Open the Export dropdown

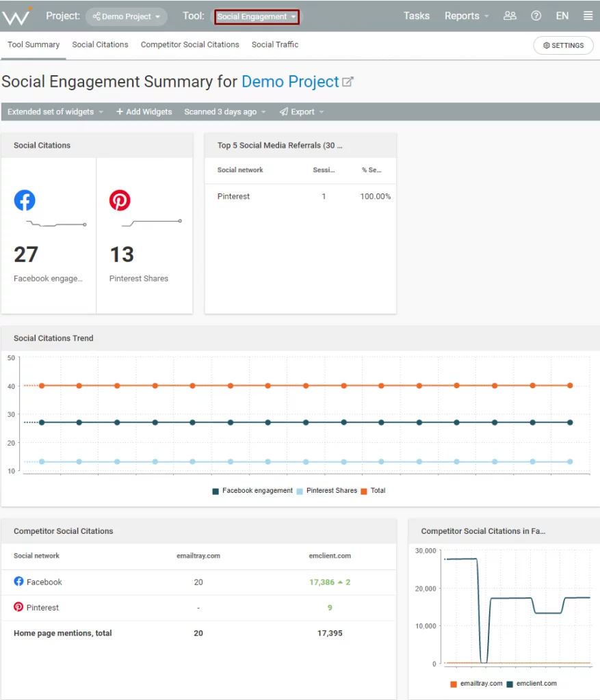[x=302, y=111]
